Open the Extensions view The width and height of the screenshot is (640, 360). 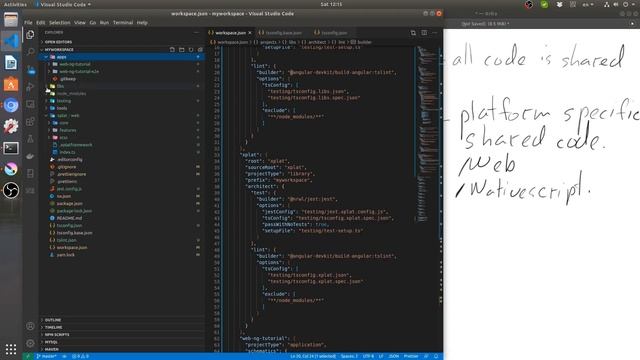click(30, 122)
